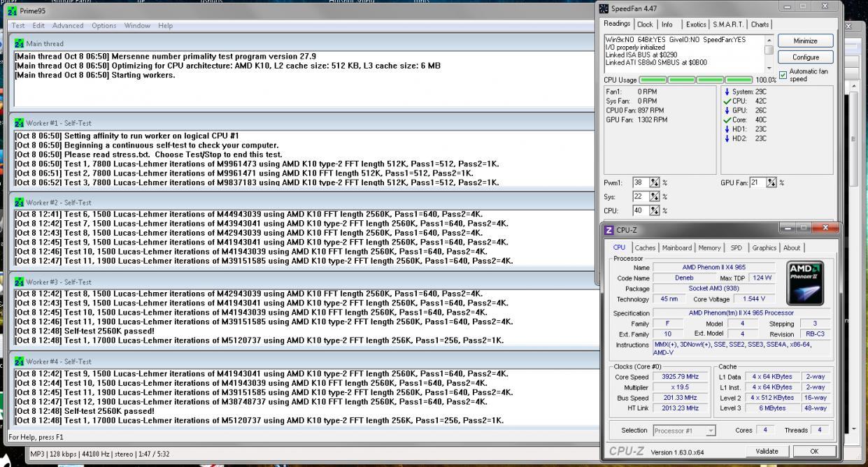
Task: Click the Pwm1 percentage input field
Action: pos(641,182)
